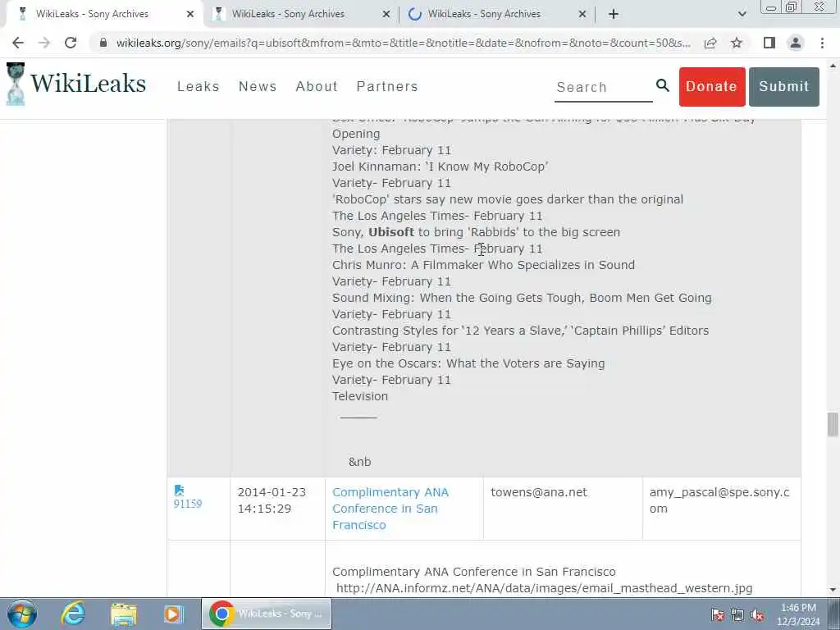Click the address bar URL

click(404, 43)
